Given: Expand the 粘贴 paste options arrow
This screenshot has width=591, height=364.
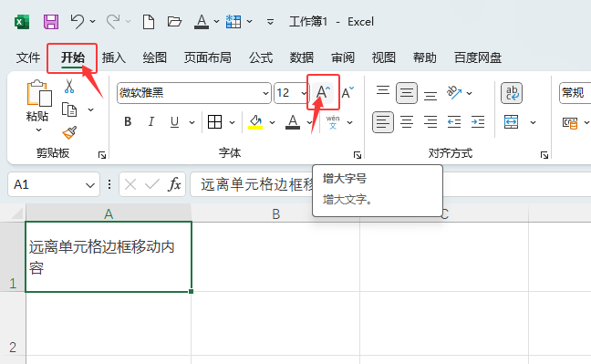Looking at the screenshot, I should click(x=38, y=130).
